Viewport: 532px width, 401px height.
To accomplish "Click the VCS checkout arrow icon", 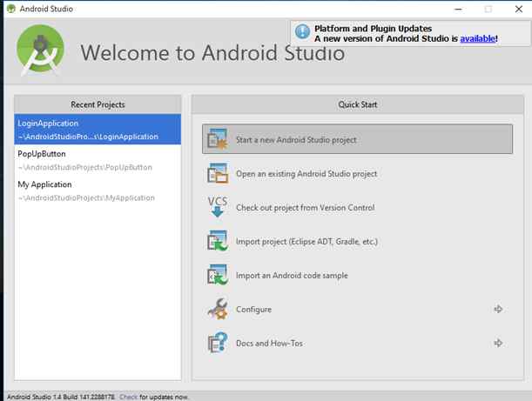I will [x=218, y=206].
